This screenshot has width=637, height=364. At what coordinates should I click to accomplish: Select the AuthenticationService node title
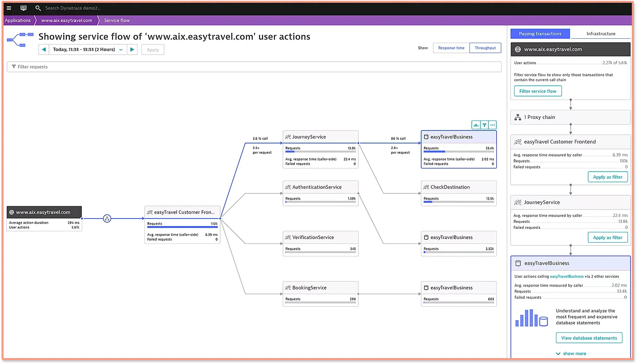click(x=317, y=187)
